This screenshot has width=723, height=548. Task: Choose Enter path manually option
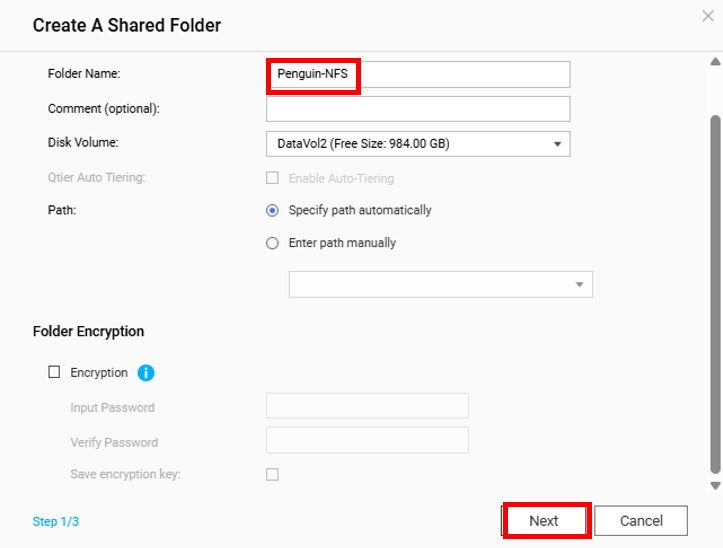tap(272, 243)
